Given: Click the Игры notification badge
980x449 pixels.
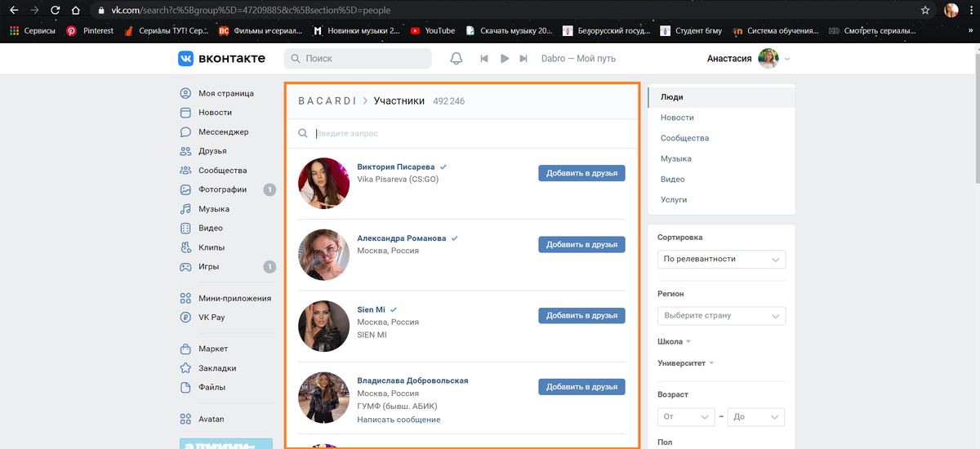Looking at the screenshot, I should (269, 267).
